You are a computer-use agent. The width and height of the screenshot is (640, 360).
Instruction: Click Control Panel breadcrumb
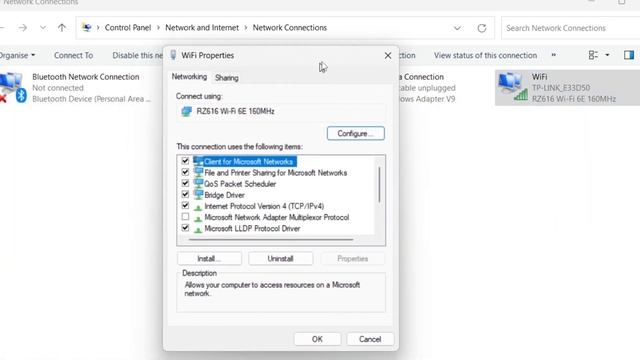(128, 28)
